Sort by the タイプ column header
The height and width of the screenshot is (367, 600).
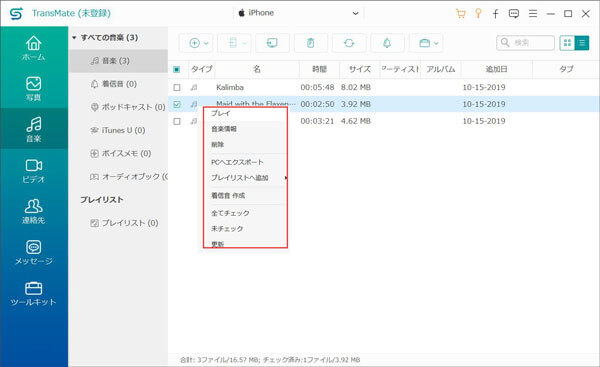point(202,69)
